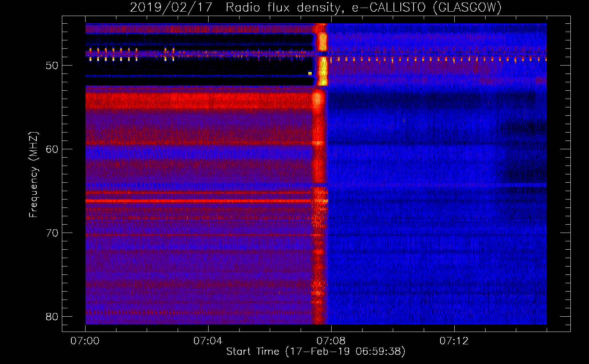Click the bright yellow burst near 50 MHz
Viewport: 589px width, 364px height.
pos(323,71)
